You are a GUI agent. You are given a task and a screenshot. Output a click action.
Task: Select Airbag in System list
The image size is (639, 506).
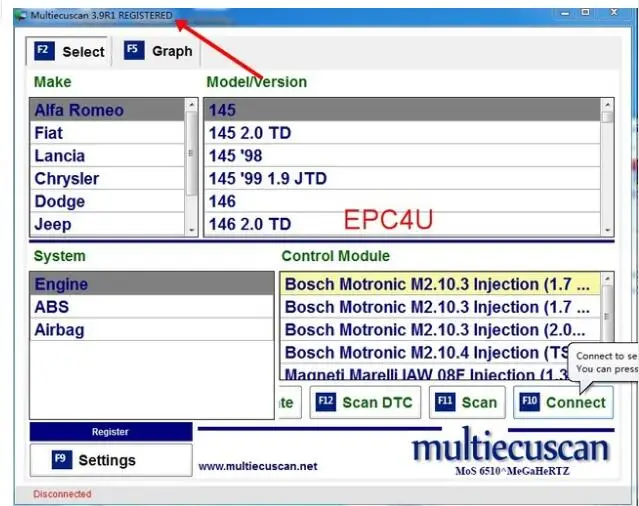[x=152, y=330]
